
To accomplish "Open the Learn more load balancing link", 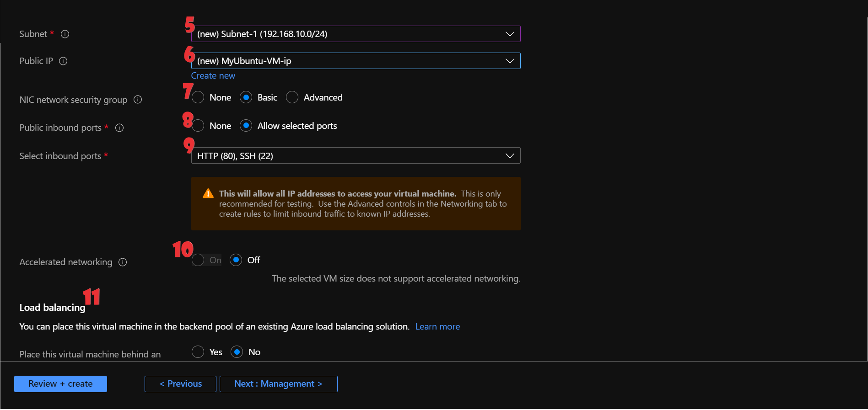I will pyautogui.click(x=437, y=327).
